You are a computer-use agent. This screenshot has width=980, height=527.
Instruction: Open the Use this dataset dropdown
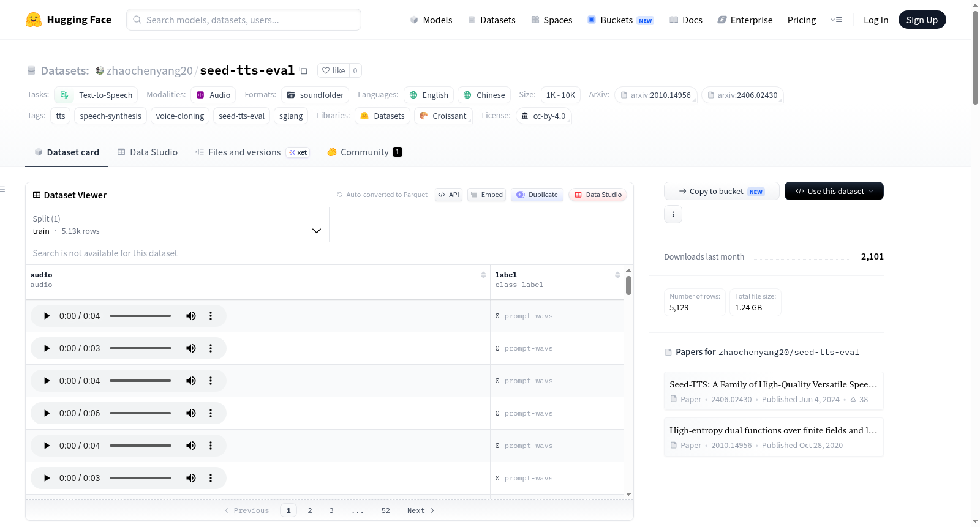tap(834, 191)
